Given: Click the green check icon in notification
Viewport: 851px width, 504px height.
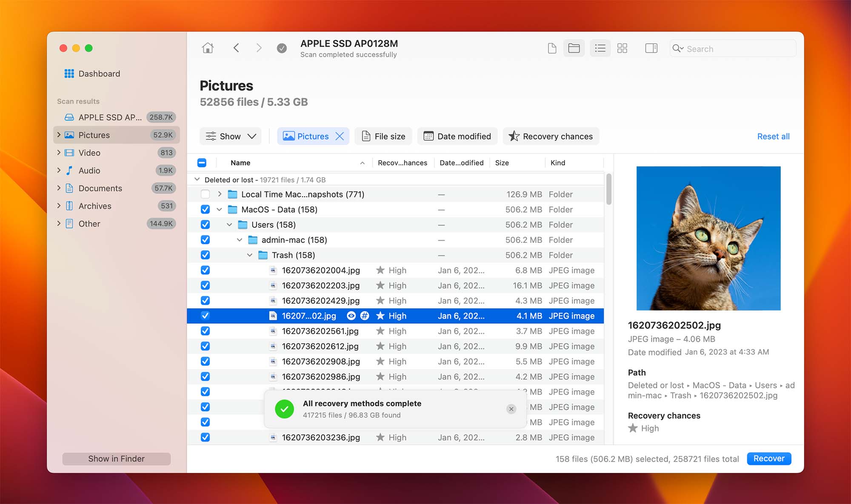Looking at the screenshot, I should (284, 409).
